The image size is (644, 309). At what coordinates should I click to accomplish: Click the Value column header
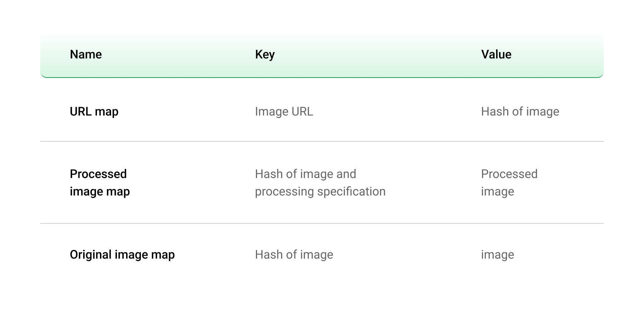click(x=496, y=54)
